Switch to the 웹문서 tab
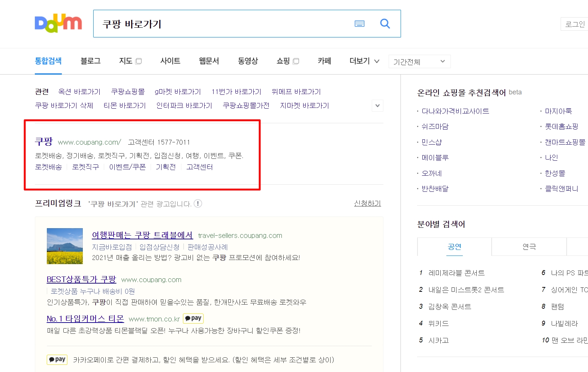 209,61
